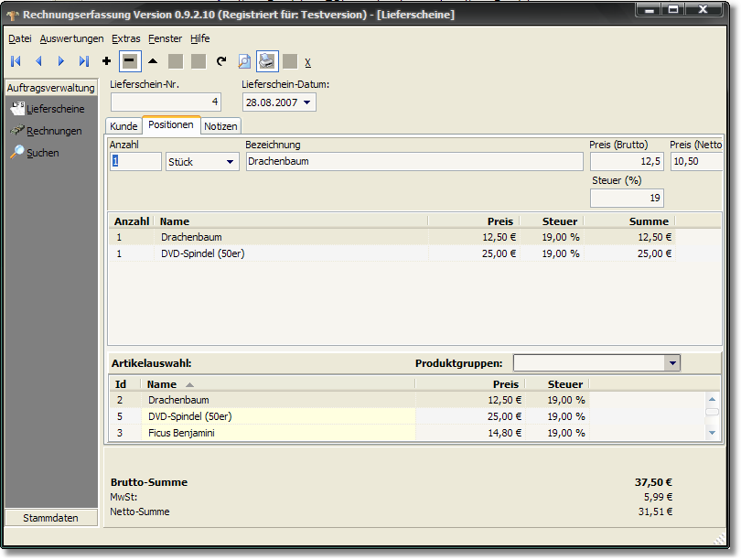Choose Ficus Benjamini in Artikelauswahl
Image resolution: width=741 pixels, height=560 pixels.
coord(349,433)
